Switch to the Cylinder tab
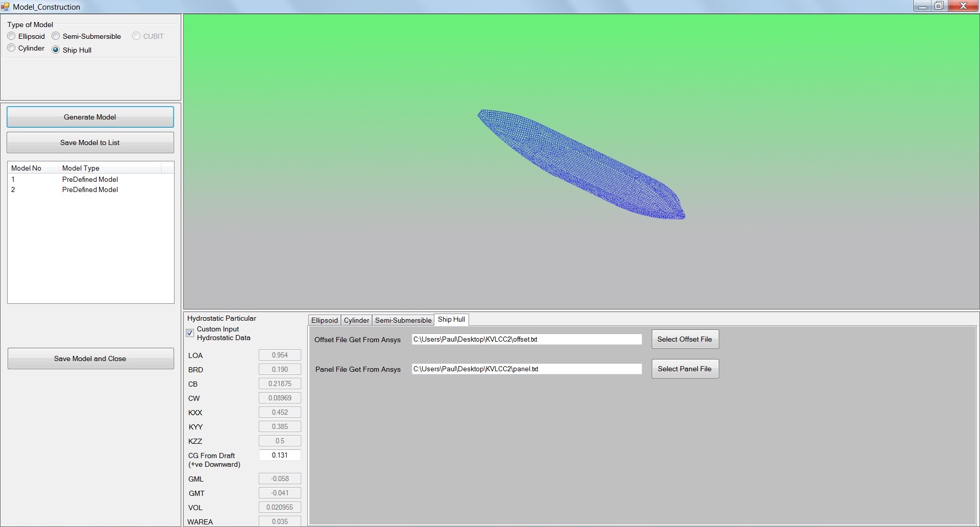980x527 pixels. pos(356,320)
